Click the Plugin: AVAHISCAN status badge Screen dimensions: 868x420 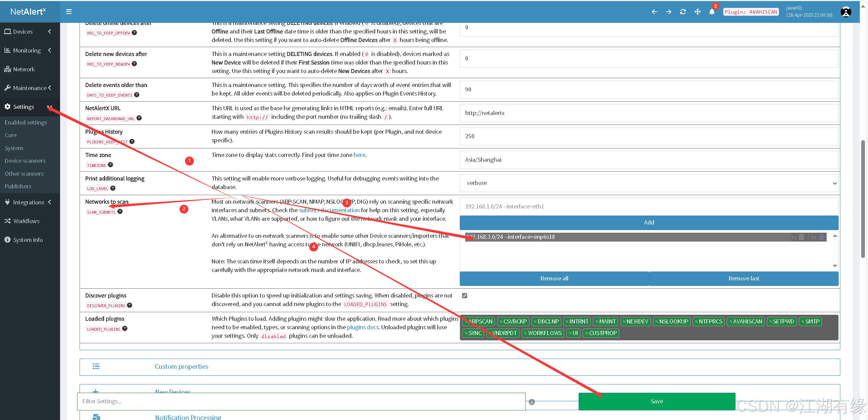[751, 12]
